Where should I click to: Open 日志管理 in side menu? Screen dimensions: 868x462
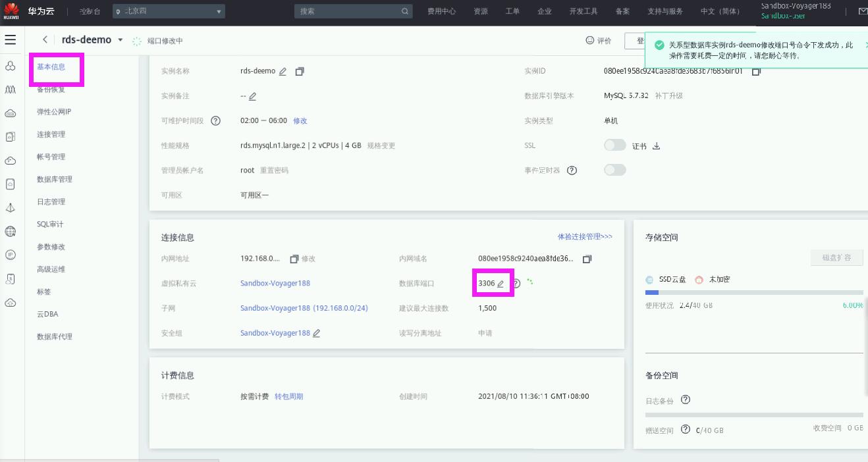tap(51, 201)
